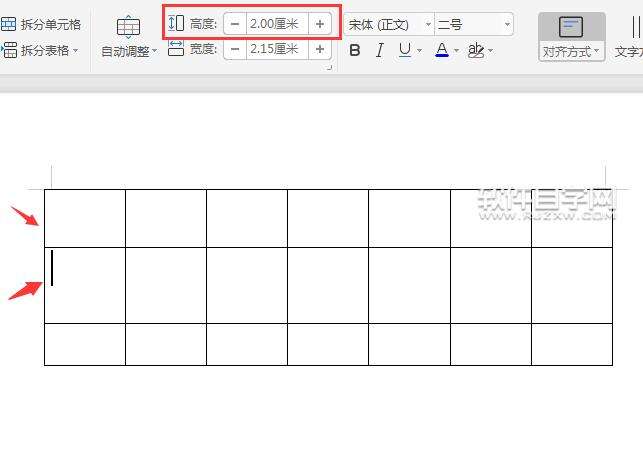The height and width of the screenshot is (464, 643).
Task: Click the Split Table (拆分表格) button
Action: (x=35, y=50)
